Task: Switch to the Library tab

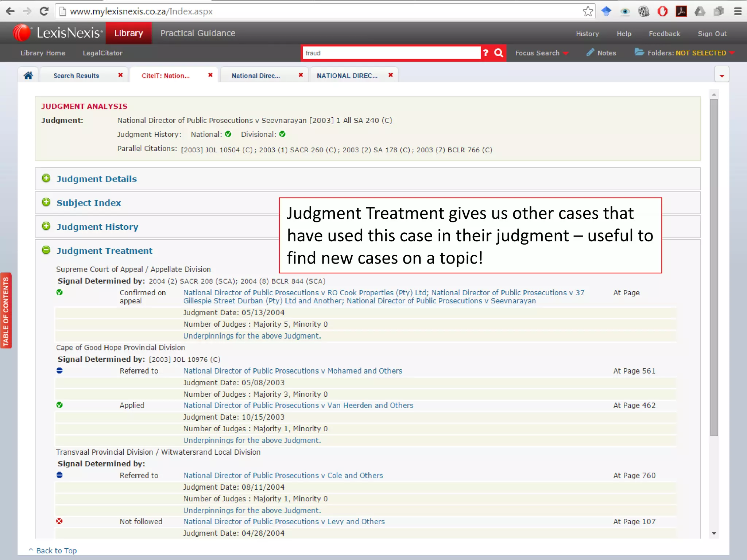Action: (128, 33)
